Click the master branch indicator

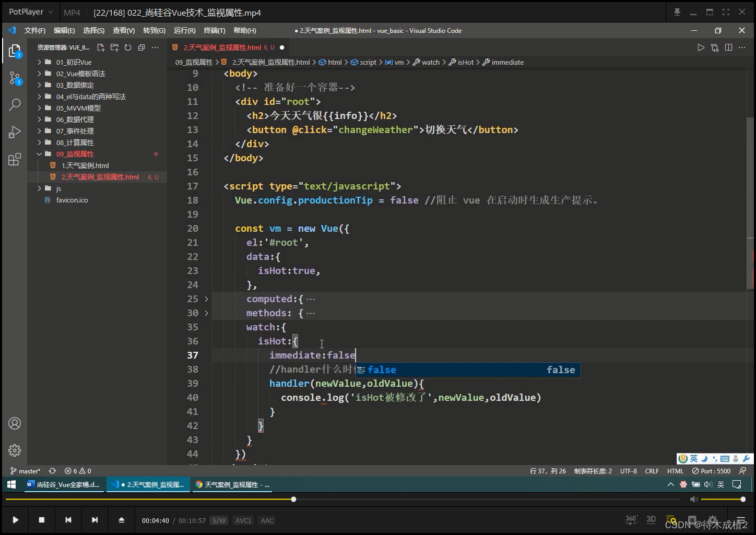click(x=25, y=471)
